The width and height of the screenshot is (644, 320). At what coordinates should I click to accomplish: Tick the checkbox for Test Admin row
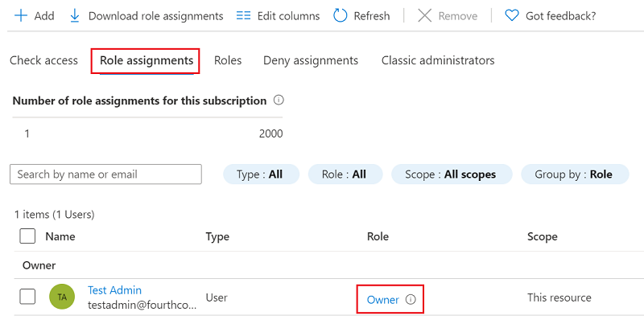pyautogui.click(x=27, y=296)
